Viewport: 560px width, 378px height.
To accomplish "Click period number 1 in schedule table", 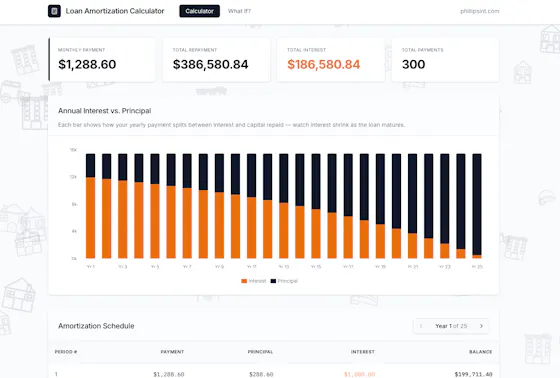I will (x=56, y=374).
